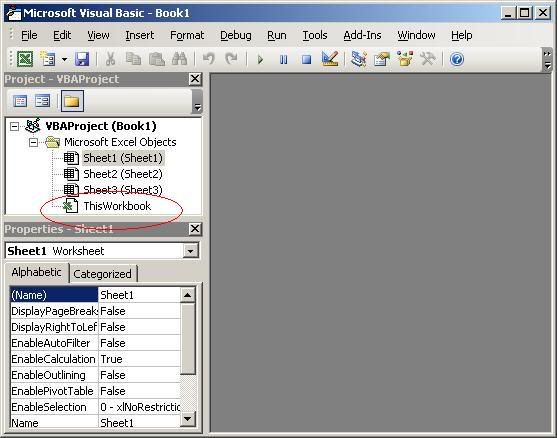Save the workbook with the floppy icon
The image size is (557, 438).
[82, 59]
